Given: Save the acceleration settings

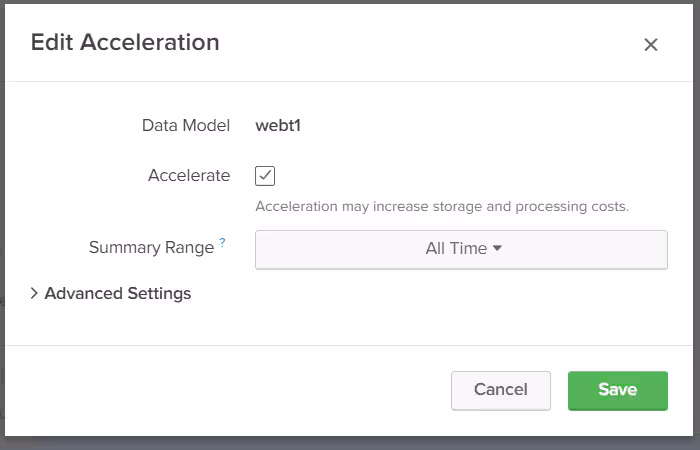Looking at the screenshot, I should pos(617,390).
